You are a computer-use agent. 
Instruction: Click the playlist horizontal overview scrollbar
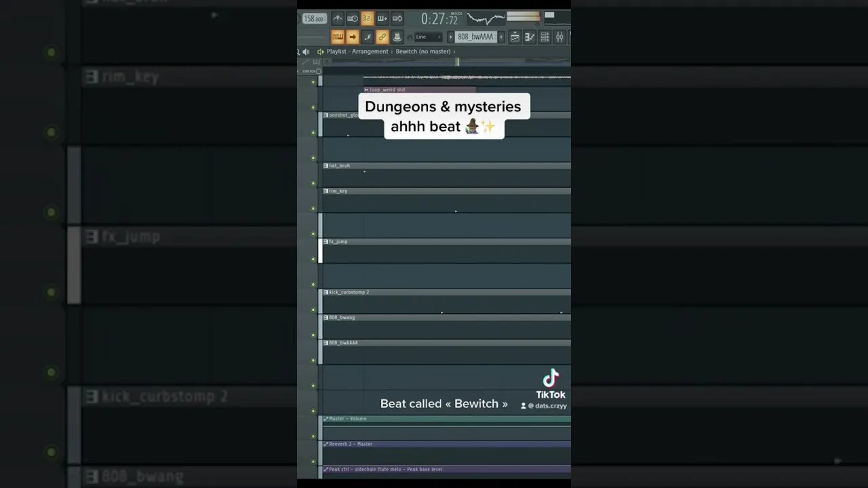(x=451, y=62)
